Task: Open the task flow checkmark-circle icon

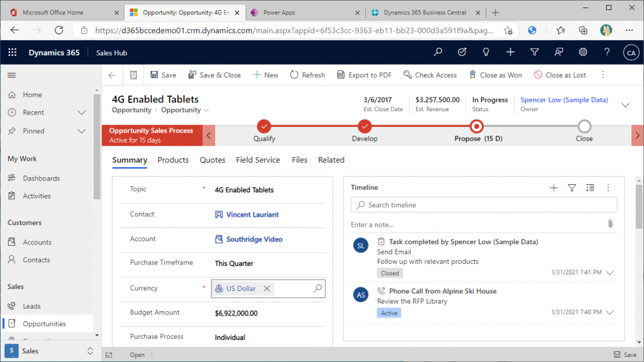Action: 462,52
